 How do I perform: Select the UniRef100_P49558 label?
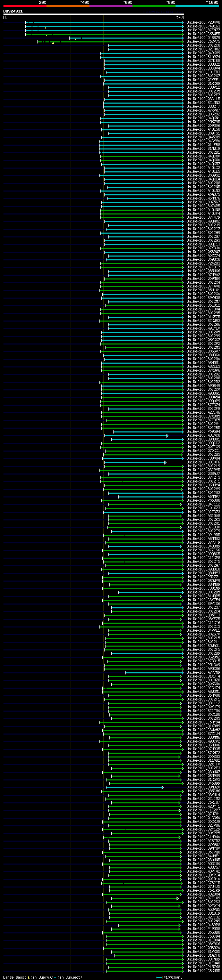coord(203,928)
